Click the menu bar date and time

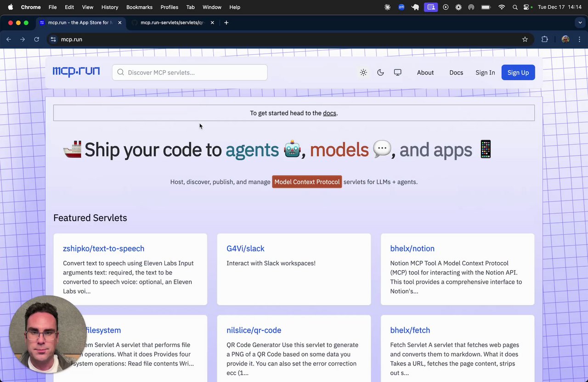(x=560, y=7)
